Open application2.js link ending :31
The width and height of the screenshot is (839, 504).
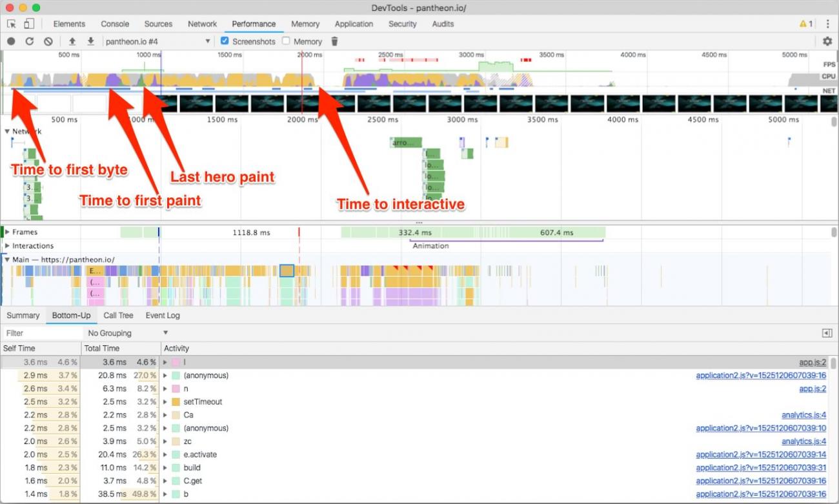(x=761, y=468)
